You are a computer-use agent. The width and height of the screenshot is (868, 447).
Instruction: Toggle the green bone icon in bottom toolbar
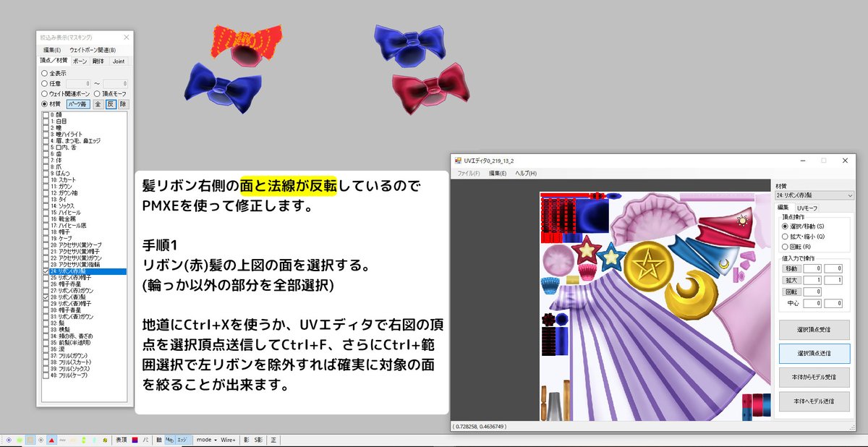click(x=84, y=440)
